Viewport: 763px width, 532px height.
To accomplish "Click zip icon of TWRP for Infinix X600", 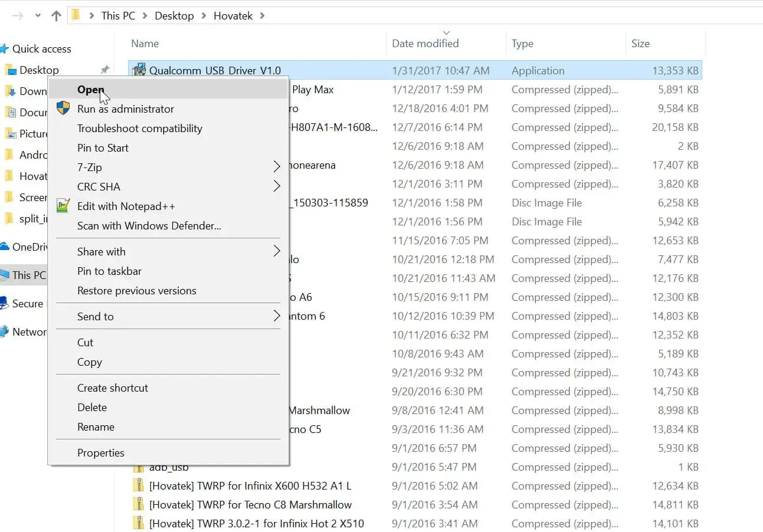I will [139, 486].
